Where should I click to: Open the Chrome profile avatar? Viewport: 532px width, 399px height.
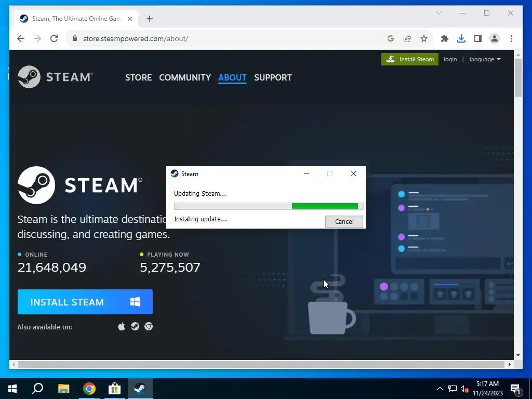coord(495,38)
